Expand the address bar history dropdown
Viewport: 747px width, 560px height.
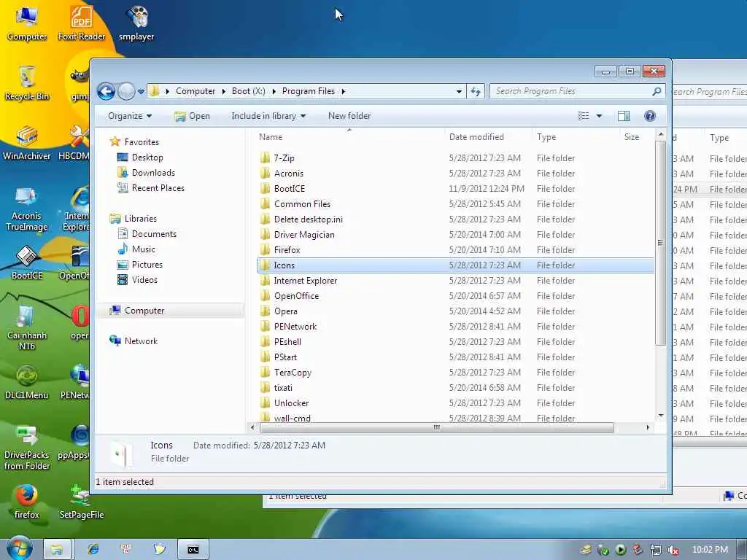coord(459,91)
